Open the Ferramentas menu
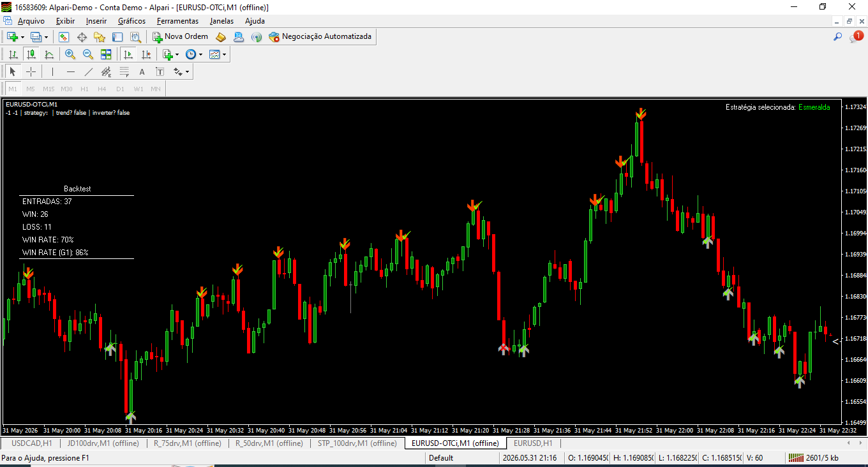Viewport: 868px width, 467px height. (x=177, y=21)
